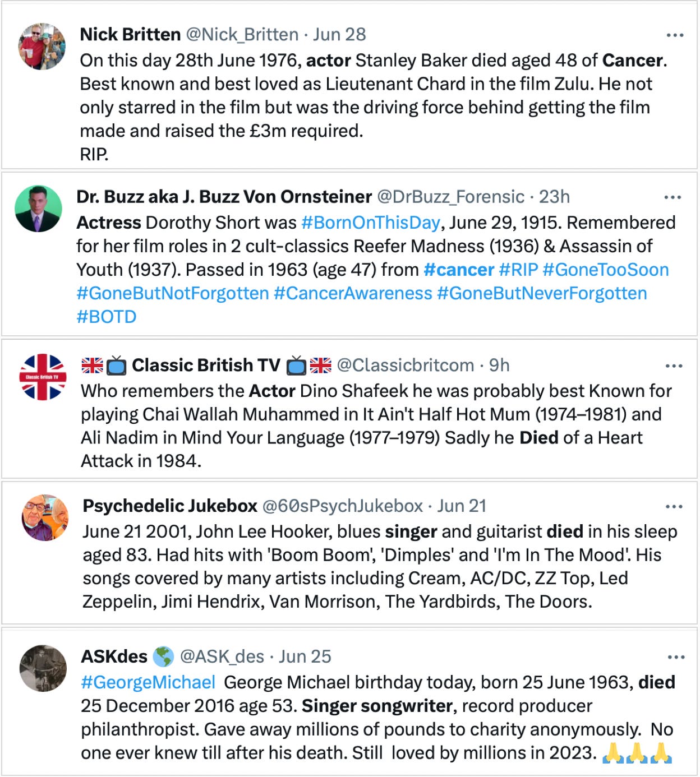The image size is (700, 777).
Task: Open the #CancerAwareness hashtag
Action: coord(353,293)
